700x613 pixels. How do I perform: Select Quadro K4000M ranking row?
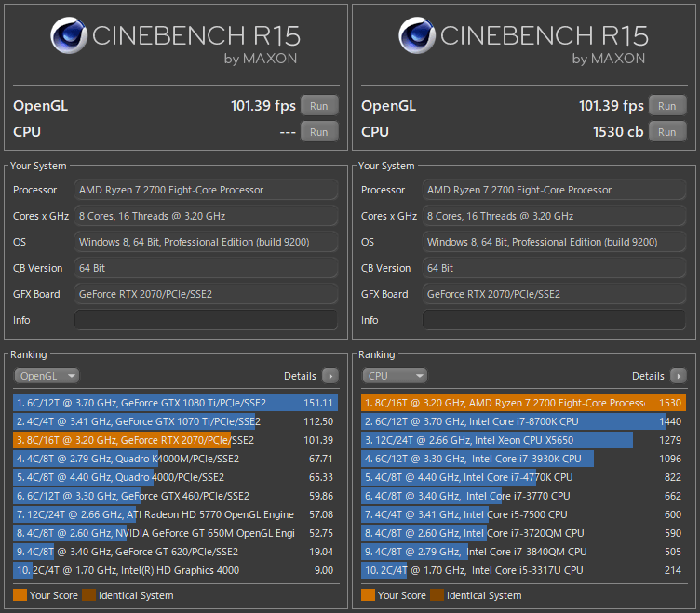click(x=175, y=459)
